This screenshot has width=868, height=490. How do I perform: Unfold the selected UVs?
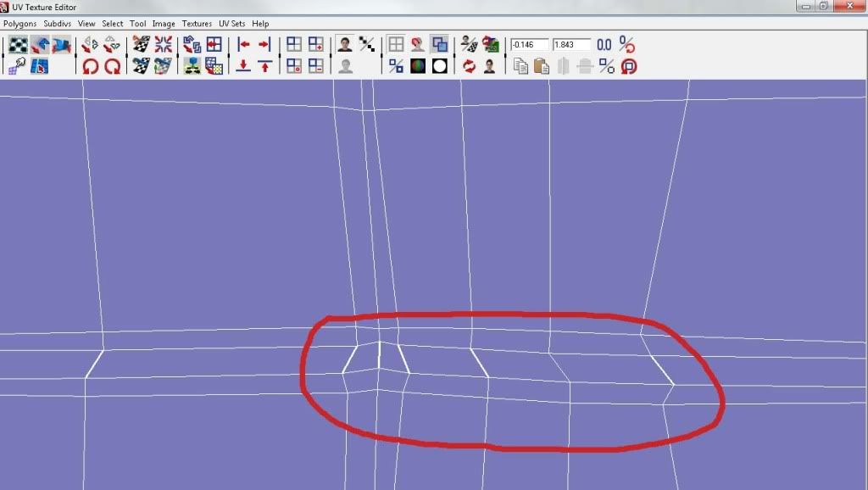point(192,66)
